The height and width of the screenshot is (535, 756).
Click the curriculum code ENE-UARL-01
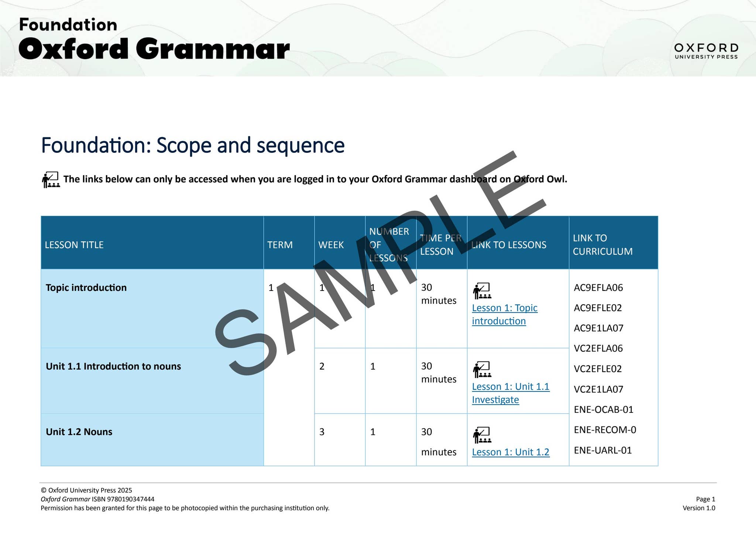click(603, 450)
